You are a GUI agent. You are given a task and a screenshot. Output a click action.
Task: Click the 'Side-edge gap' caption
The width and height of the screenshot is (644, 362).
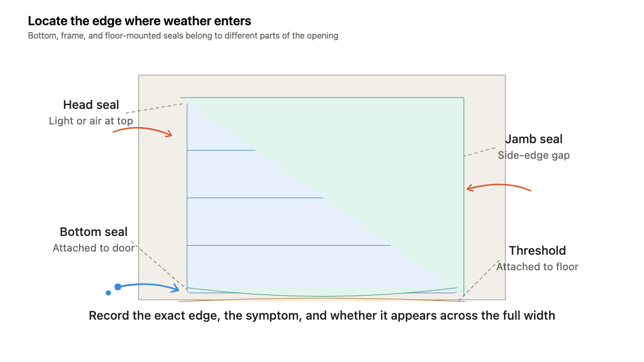pos(533,156)
